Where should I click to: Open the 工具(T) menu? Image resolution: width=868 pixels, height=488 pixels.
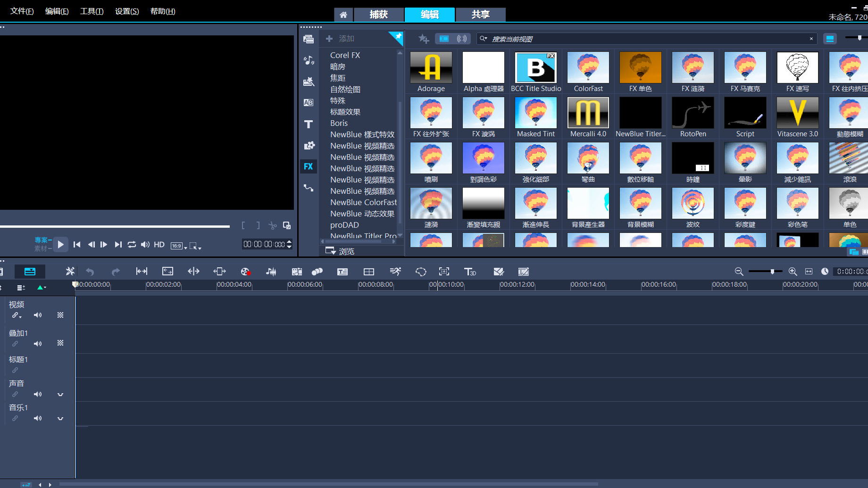[92, 11]
